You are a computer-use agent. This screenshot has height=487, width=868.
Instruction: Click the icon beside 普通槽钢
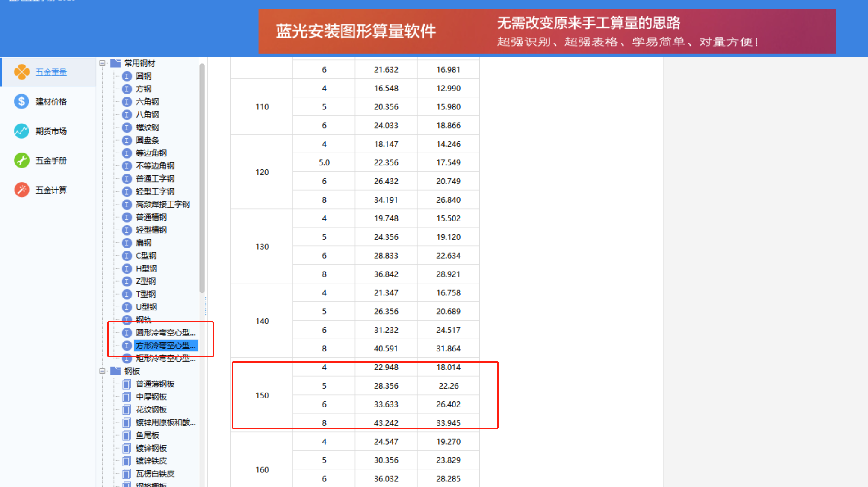click(x=127, y=217)
